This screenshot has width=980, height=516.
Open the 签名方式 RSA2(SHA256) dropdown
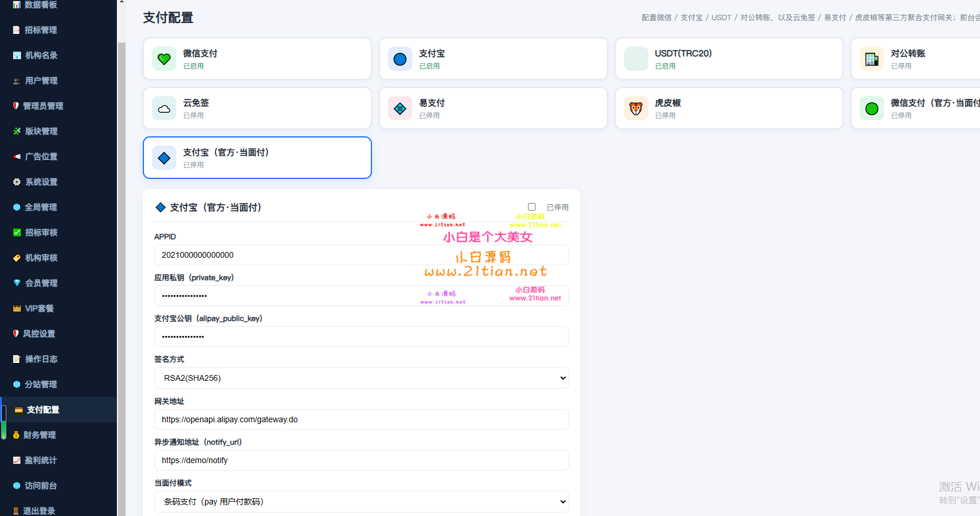[x=362, y=378]
